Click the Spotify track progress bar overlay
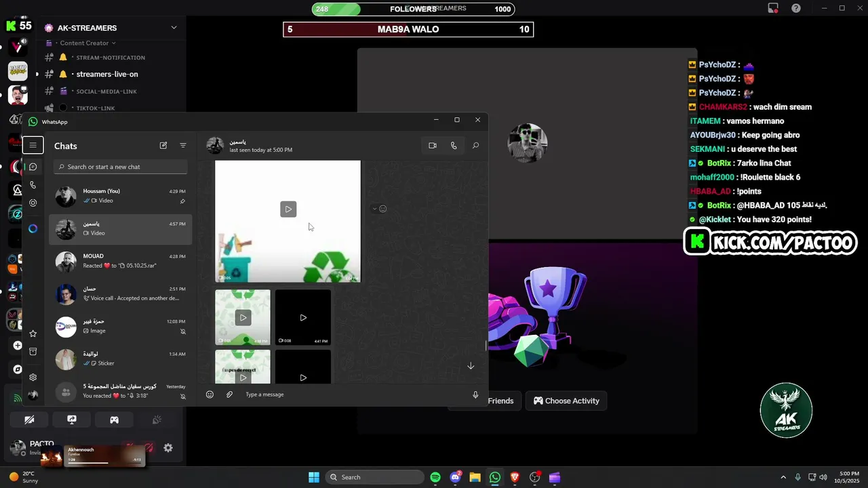868x488 pixels. [x=104, y=464]
